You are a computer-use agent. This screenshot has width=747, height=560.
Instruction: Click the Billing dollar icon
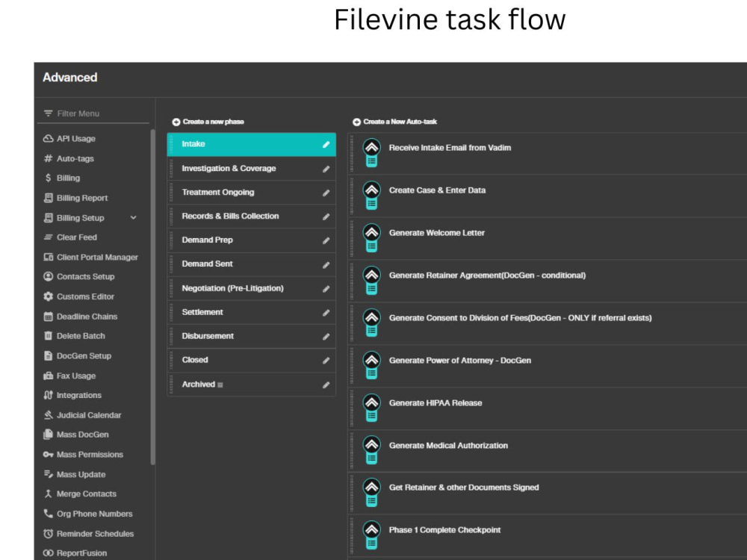click(48, 178)
